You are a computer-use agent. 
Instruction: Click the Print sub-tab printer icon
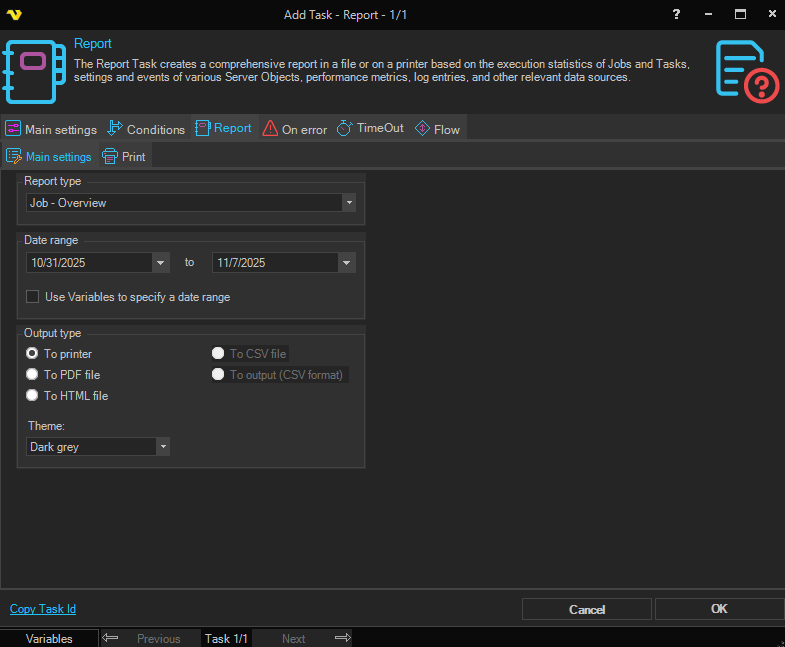pos(110,157)
